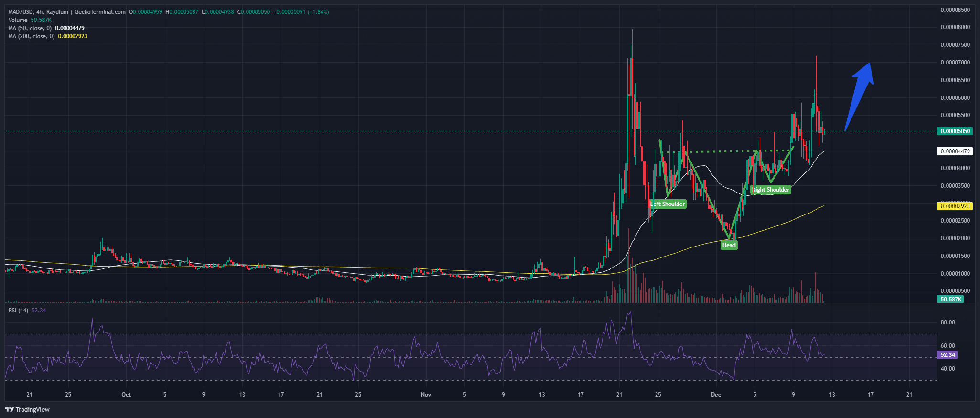
Task: Click the 40.00 RSI axis label
Action: (948, 369)
